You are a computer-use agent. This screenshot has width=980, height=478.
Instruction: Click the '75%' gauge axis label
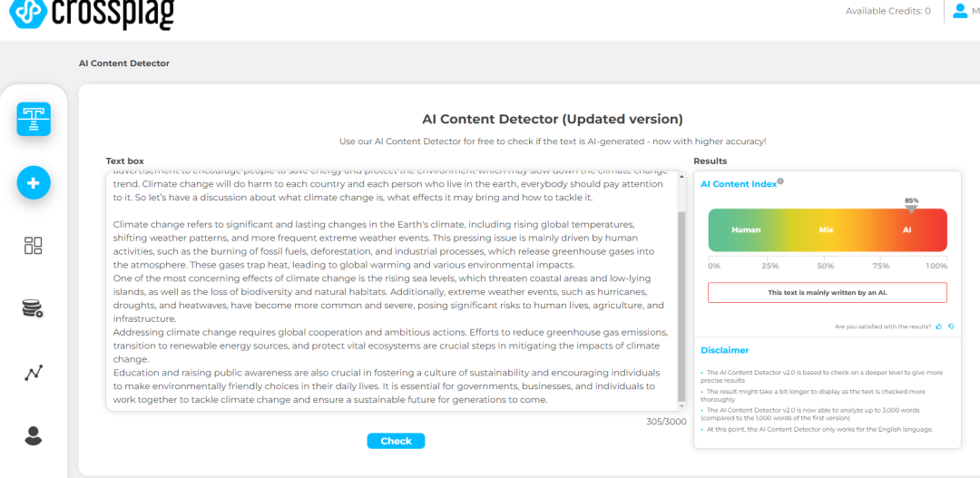point(880,266)
